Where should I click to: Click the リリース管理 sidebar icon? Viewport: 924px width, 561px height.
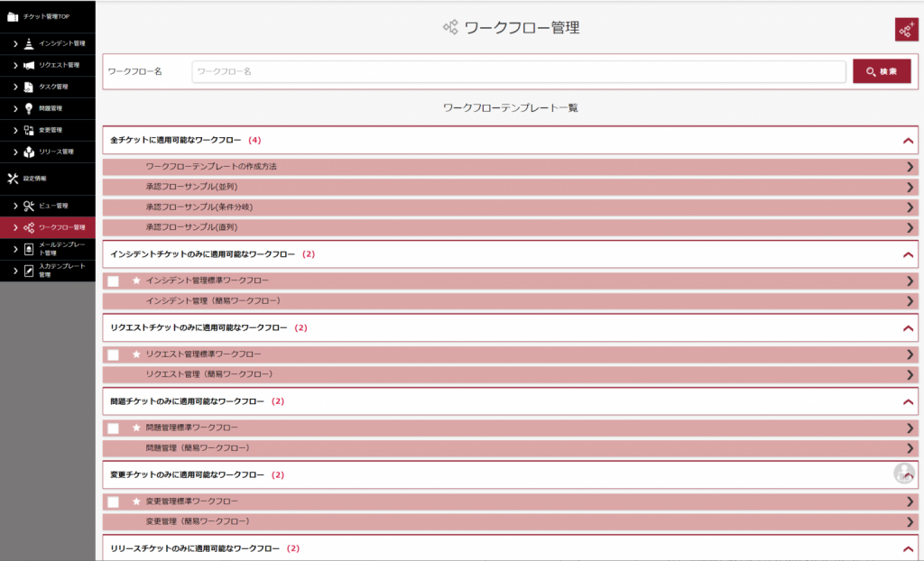(27, 152)
